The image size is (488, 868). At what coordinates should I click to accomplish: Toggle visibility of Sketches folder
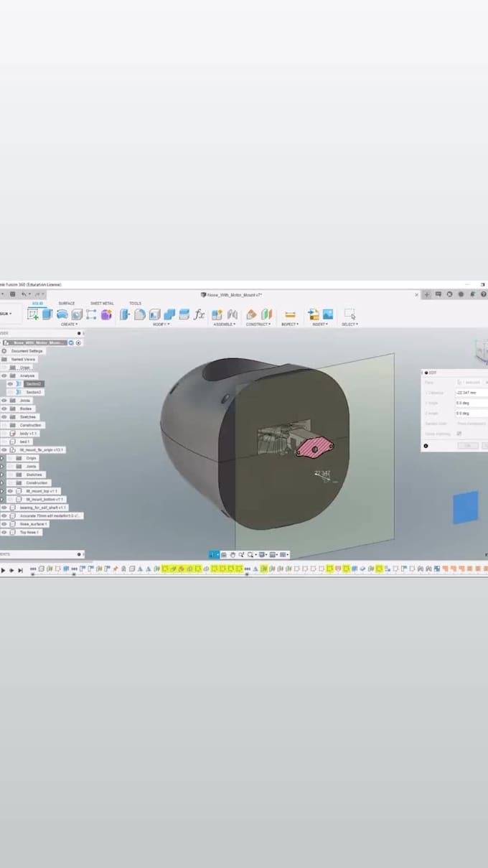4,417
